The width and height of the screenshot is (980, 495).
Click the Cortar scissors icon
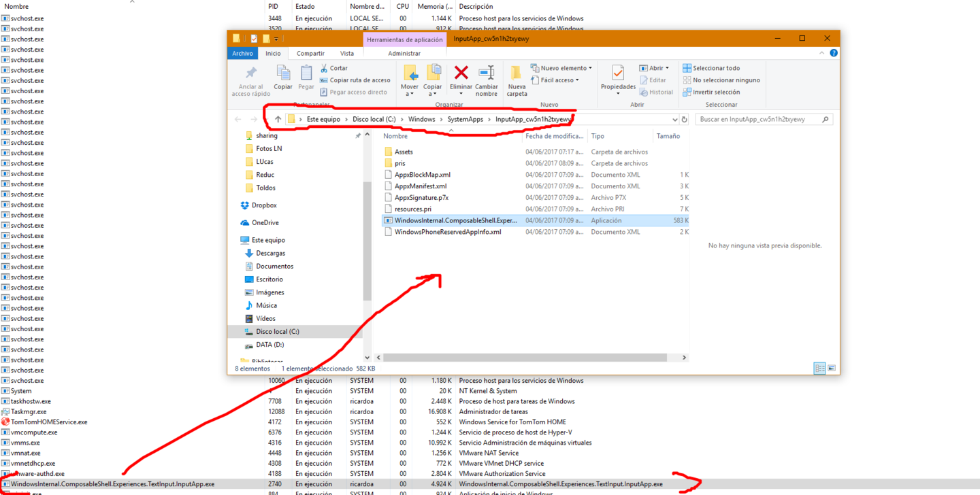[x=324, y=68]
